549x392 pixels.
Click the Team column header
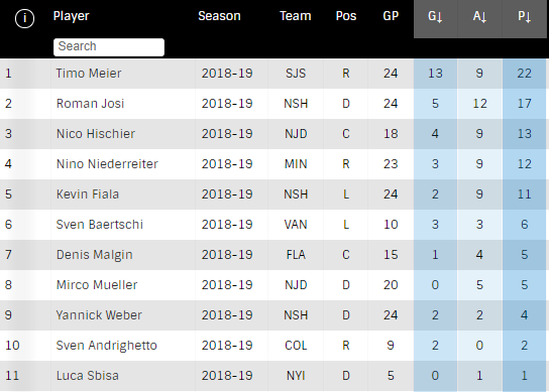click(x=295, y=16)
